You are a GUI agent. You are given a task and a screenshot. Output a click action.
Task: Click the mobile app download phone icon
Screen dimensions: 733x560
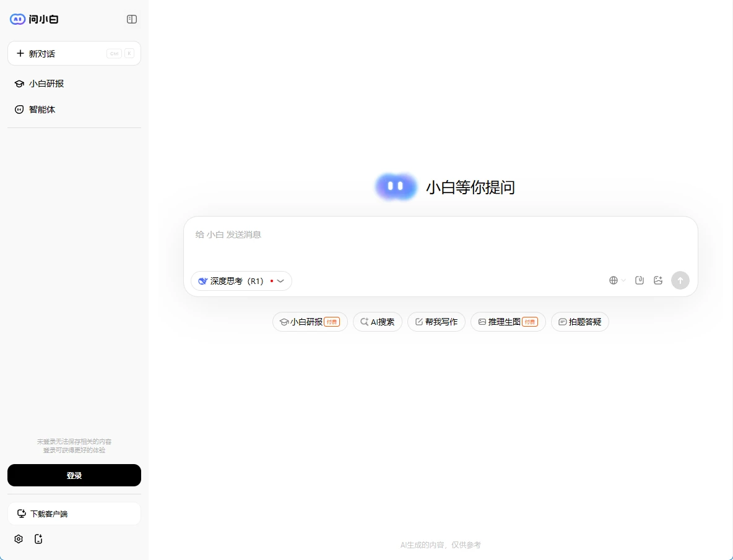(38, 539)
